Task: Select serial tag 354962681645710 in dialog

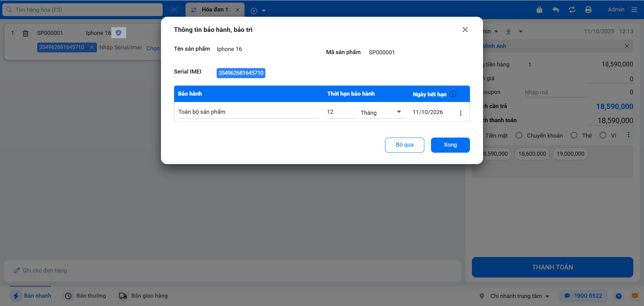Action: [241, 73]
